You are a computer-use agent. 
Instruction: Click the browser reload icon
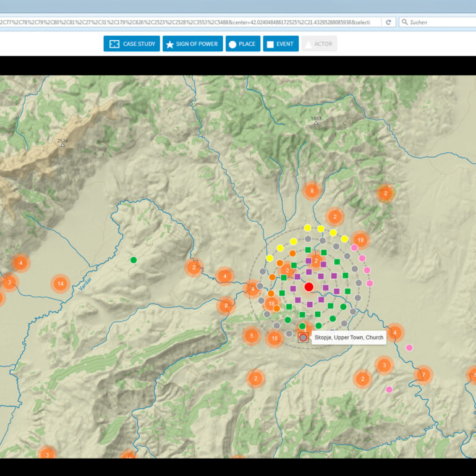388,22
